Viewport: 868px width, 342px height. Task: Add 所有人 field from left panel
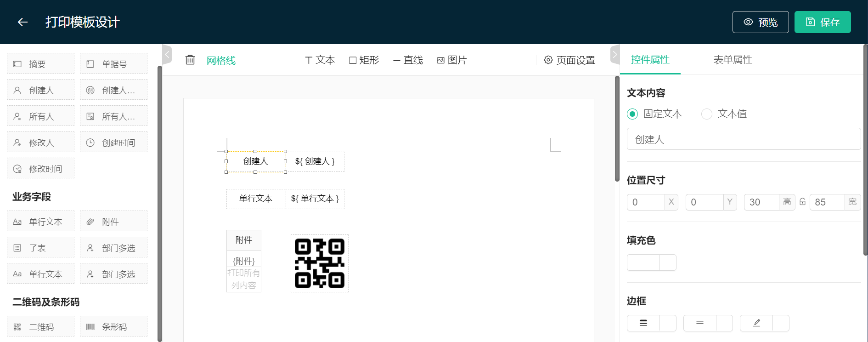click(x=40, y=116)
